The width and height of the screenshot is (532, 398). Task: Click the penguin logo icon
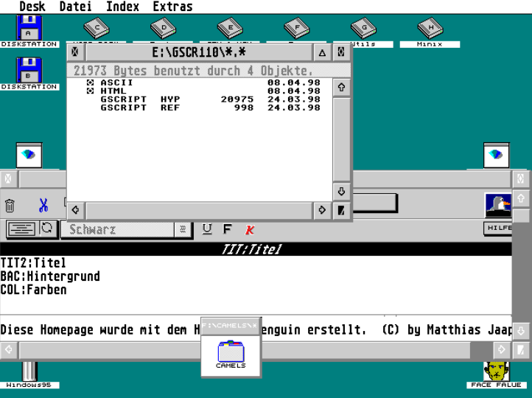coord(498,205)
